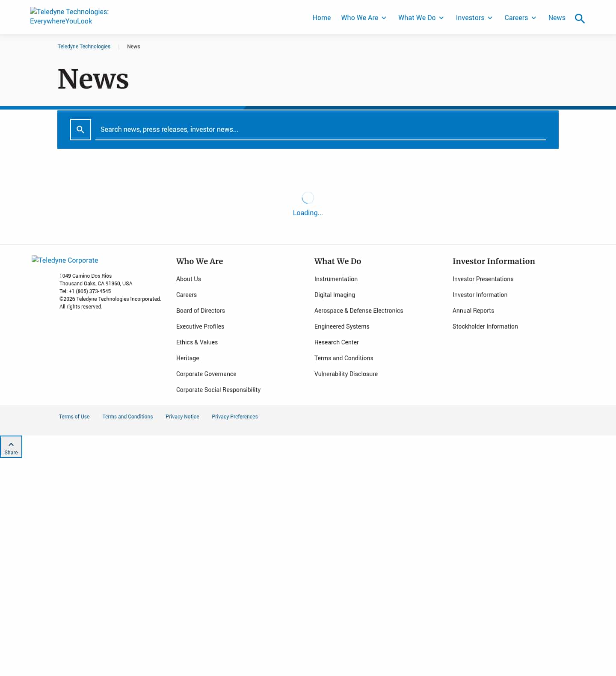616x676 pixels.
Task: Open Annual Reports link
Action: point(473,311)
